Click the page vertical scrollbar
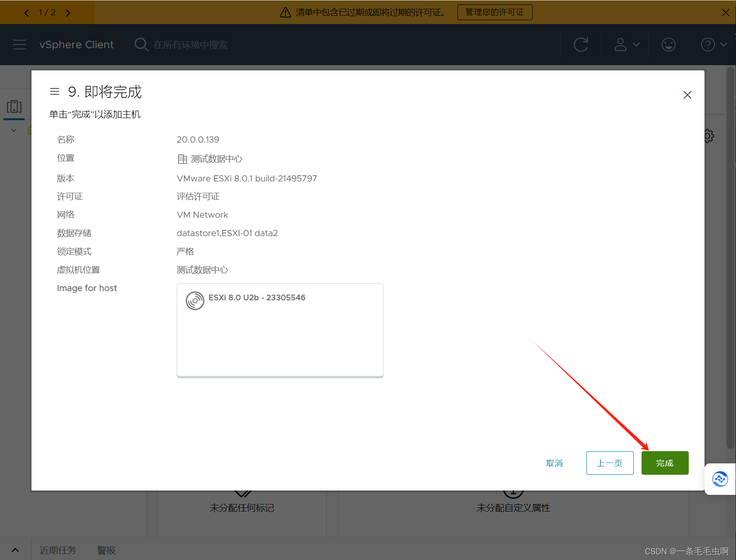This screenshot has width=736, height=560. [x=730, y=257]
